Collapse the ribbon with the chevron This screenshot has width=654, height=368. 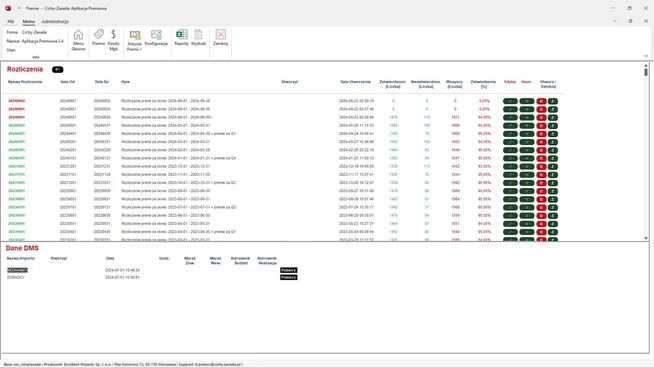[646, 56]
